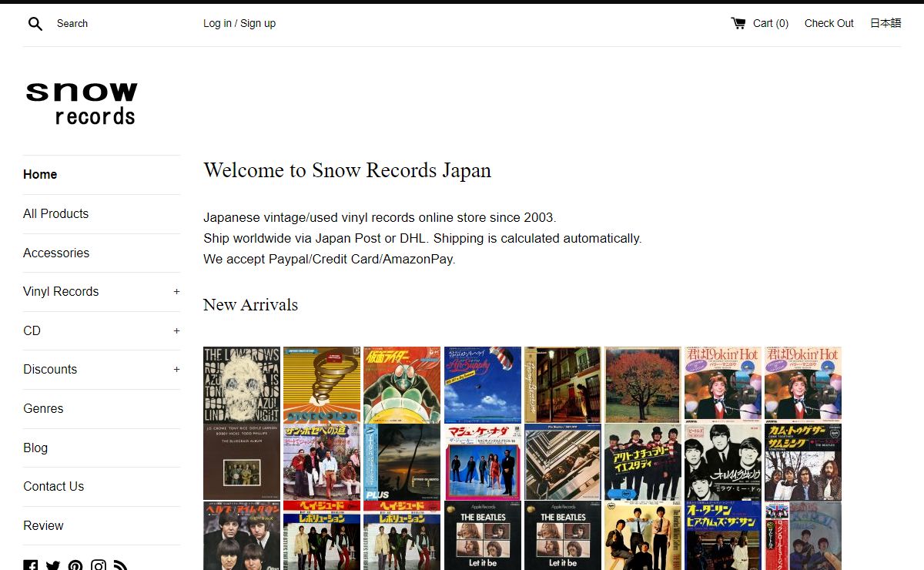Go to All Products in sidebar
924x570 pixels.
[55, 213]
